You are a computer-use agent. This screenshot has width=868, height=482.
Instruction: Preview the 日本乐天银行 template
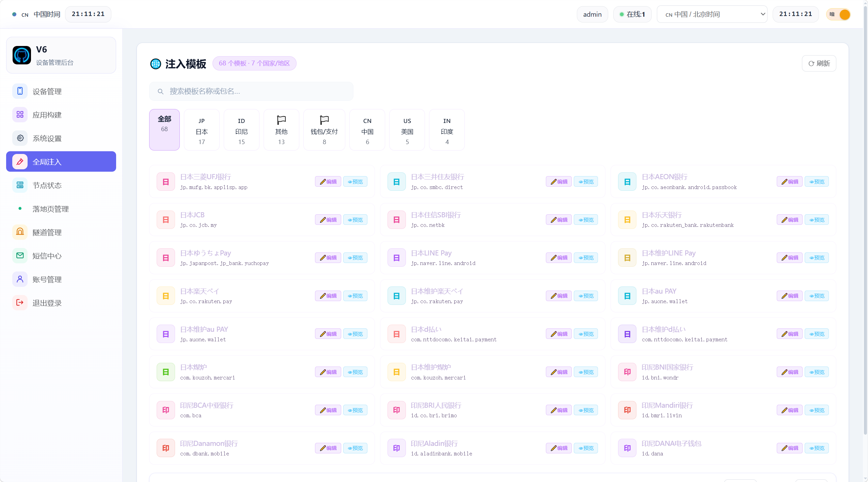[x=817, y=220]
